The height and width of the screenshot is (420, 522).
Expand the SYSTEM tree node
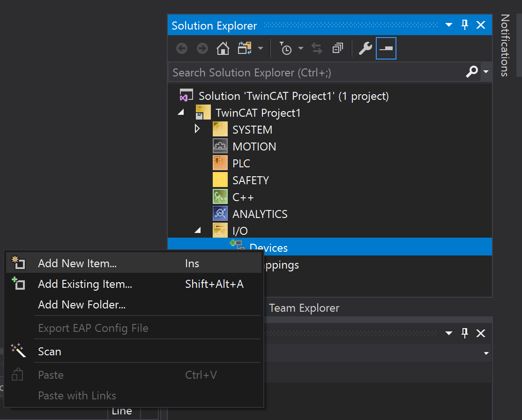pyautogui.click(x=197, y=128)
